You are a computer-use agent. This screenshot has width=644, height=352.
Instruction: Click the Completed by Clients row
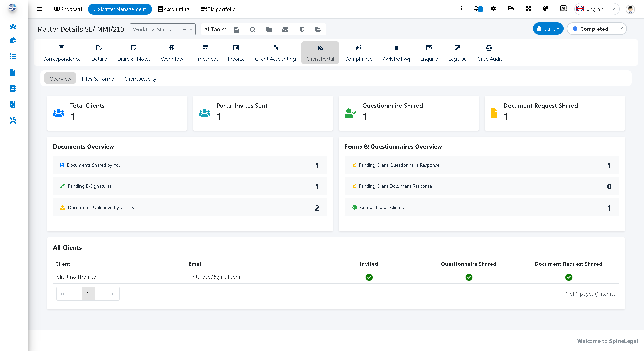point(482,207)
